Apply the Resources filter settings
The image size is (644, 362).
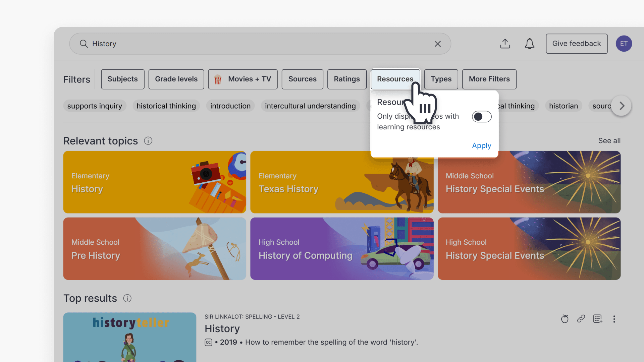pyautogui.click(x=481, y=145)
